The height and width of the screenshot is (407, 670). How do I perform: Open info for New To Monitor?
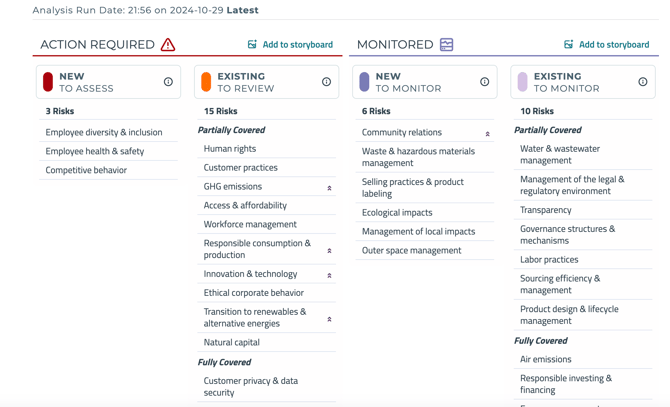(484, 82)
